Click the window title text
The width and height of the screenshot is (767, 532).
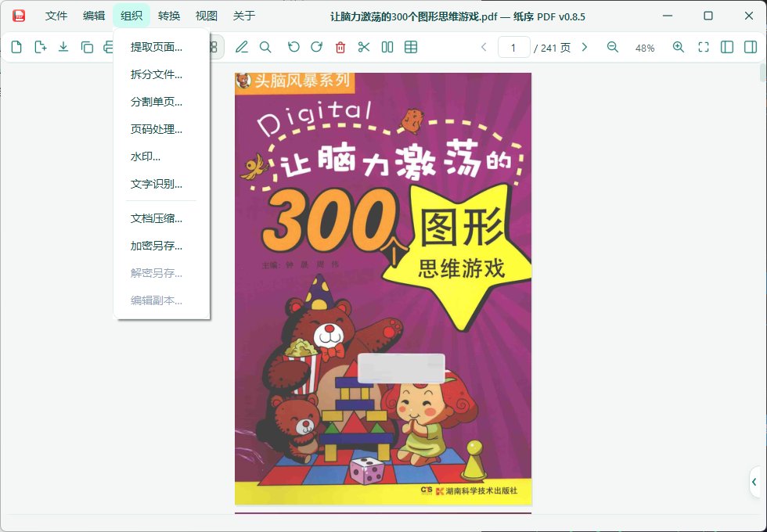click(x=458, y=16)
